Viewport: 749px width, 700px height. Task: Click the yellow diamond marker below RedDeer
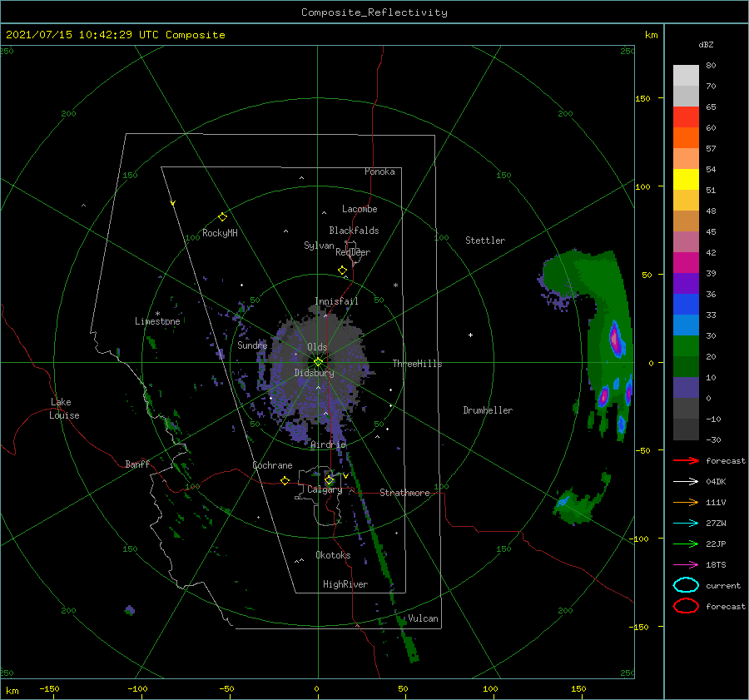tap(343, 271)
